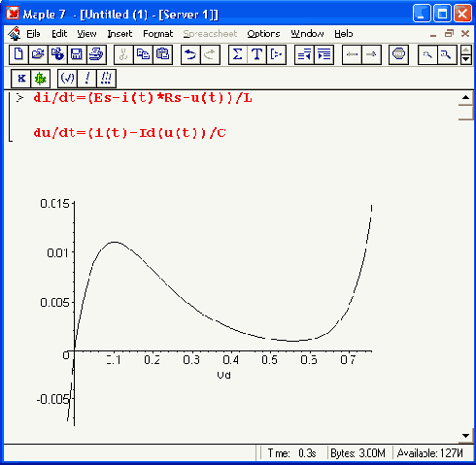
Task: Click the Indent section button
Action: coord(323,54)
